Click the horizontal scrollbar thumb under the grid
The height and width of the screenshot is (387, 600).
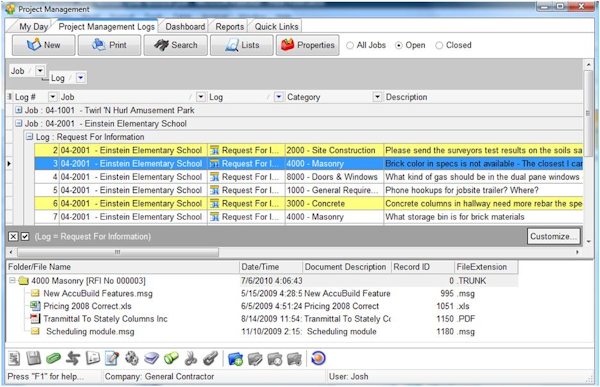coord(118,252)
